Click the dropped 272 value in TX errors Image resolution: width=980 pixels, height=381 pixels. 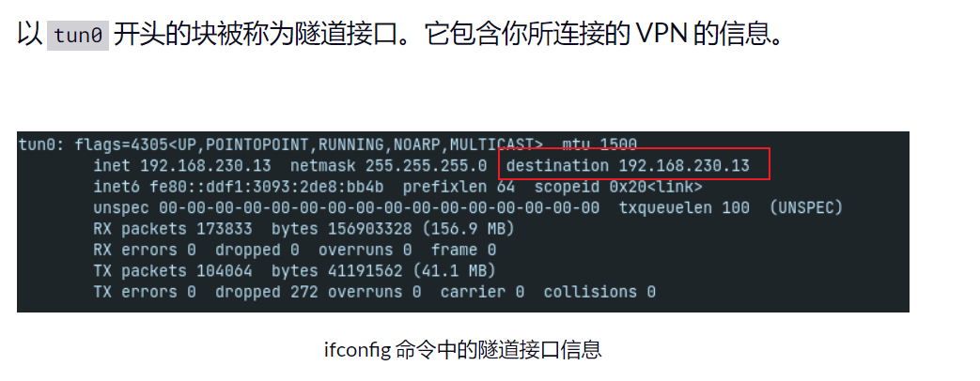tap(266, 292)
